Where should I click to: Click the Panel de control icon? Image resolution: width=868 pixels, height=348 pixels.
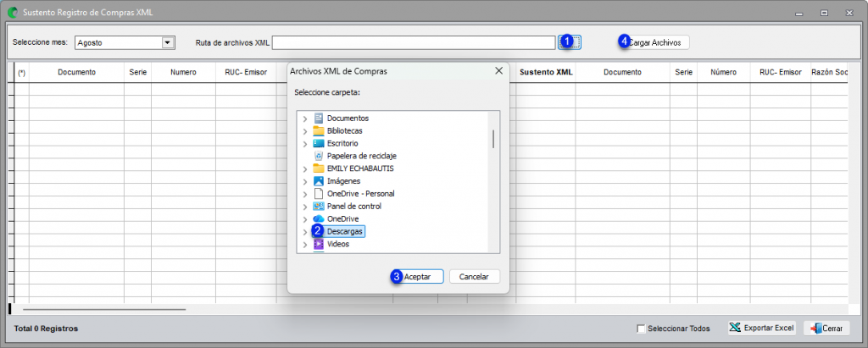pyautogui.click(x=319, y=207)
